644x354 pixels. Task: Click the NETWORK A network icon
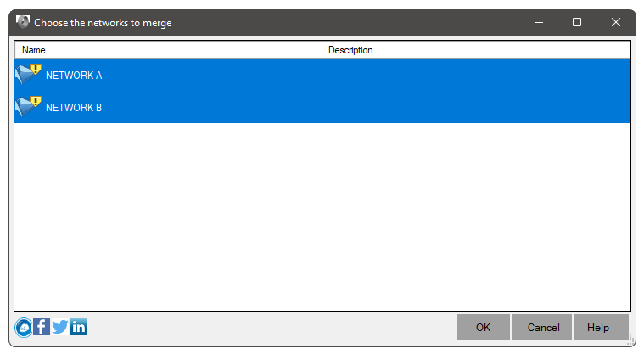pos(28,74)
